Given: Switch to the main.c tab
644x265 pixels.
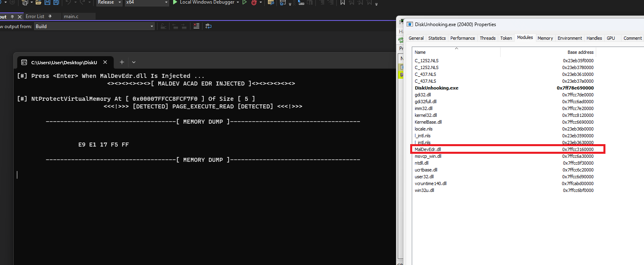Looking at the screenshot, I should [x=71, y=16].
